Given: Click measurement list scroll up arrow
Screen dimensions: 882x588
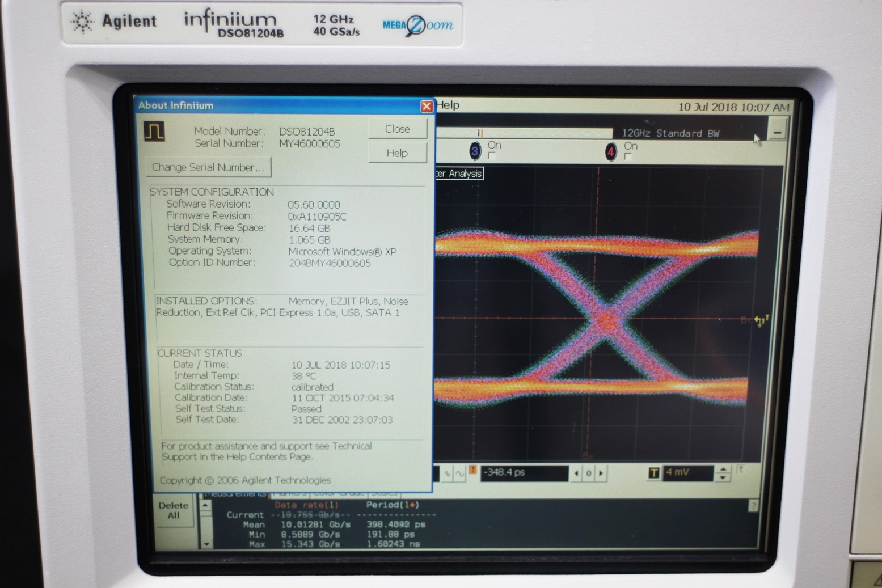Looking at the screenshot, I should pos(206,504).
